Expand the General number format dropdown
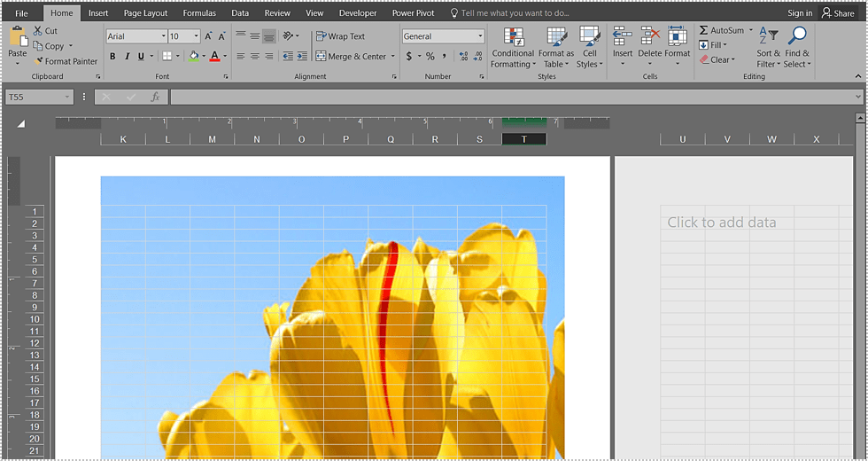 [480, 36]
